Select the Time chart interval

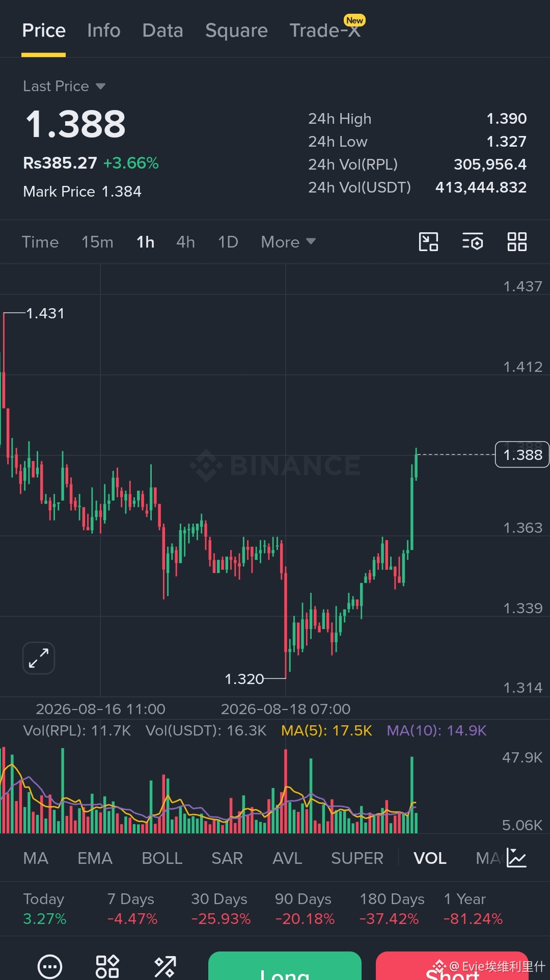pyautogui.click(x=40, y=242)
